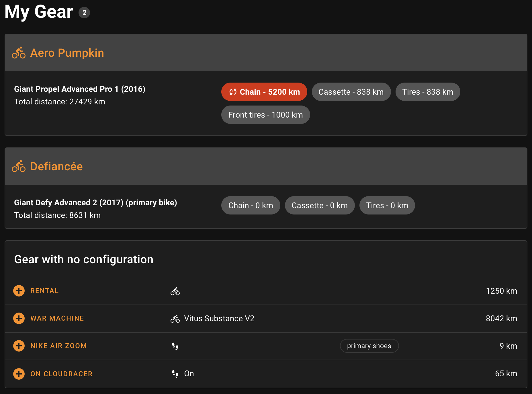Screen dimensions: 532x394
Task: Click Total distance: 8631 km
Action: [57, 215]
